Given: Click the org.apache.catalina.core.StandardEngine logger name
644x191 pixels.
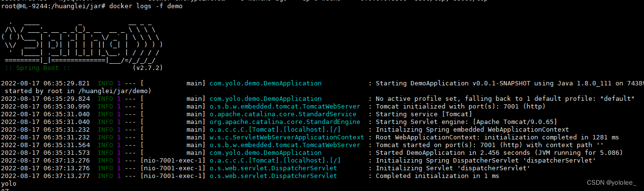Looking at the screenshot, I should point(285,122).
